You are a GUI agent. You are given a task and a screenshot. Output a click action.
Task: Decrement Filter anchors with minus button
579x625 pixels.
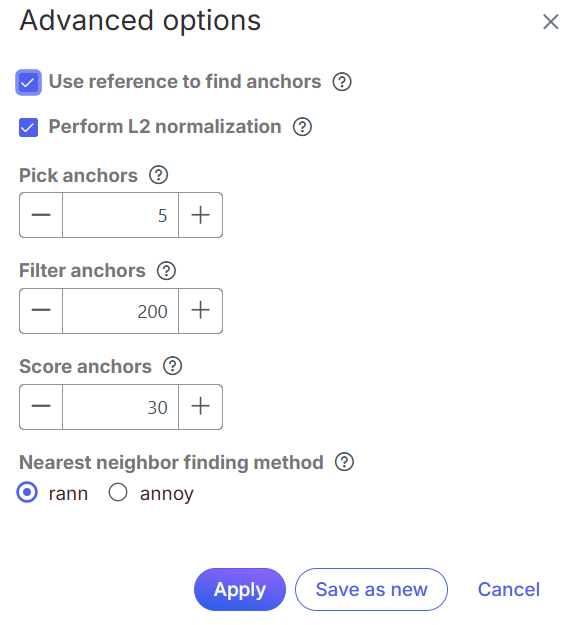(41, 311)
